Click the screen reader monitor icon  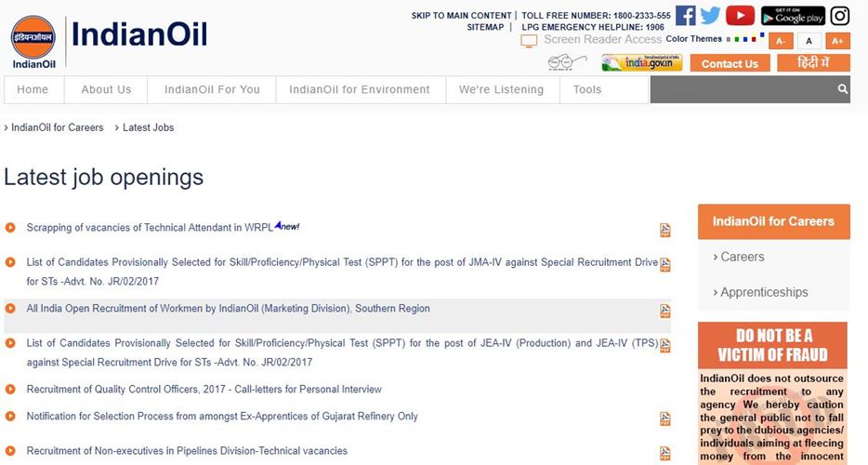pyautogui.click(x=529, y=41)
